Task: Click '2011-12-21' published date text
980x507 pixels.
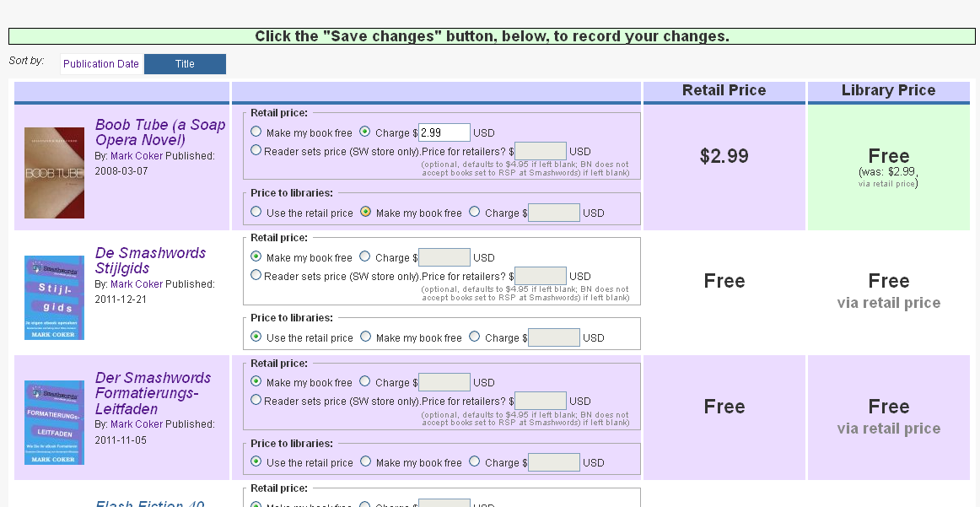Action: (x=121, y=299)
